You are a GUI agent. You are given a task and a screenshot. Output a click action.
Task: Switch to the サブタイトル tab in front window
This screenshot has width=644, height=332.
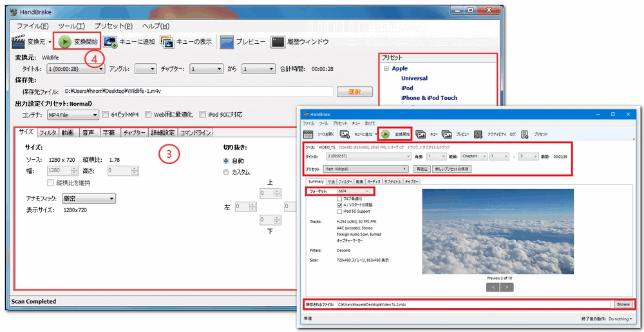coord(393,181)
